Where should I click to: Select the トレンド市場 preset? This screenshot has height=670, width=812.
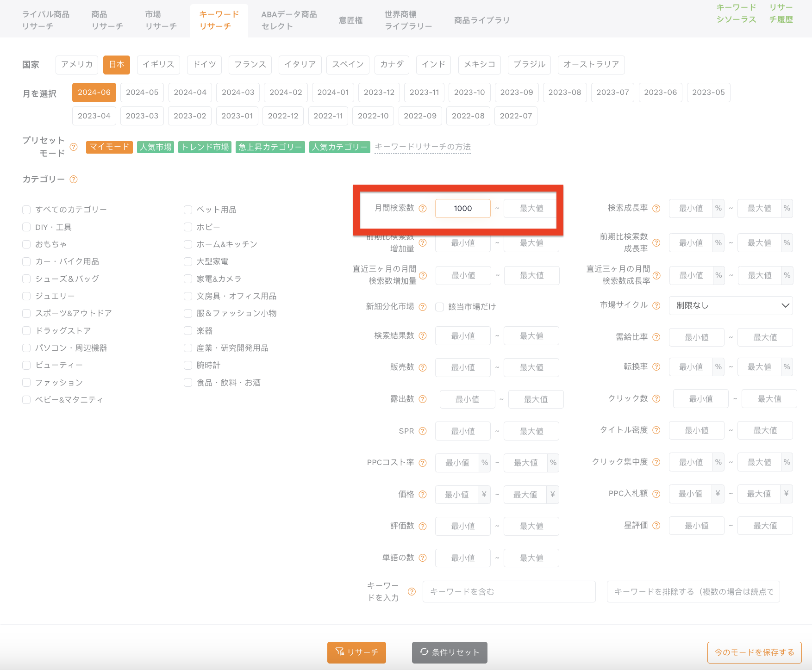[205, 147]
